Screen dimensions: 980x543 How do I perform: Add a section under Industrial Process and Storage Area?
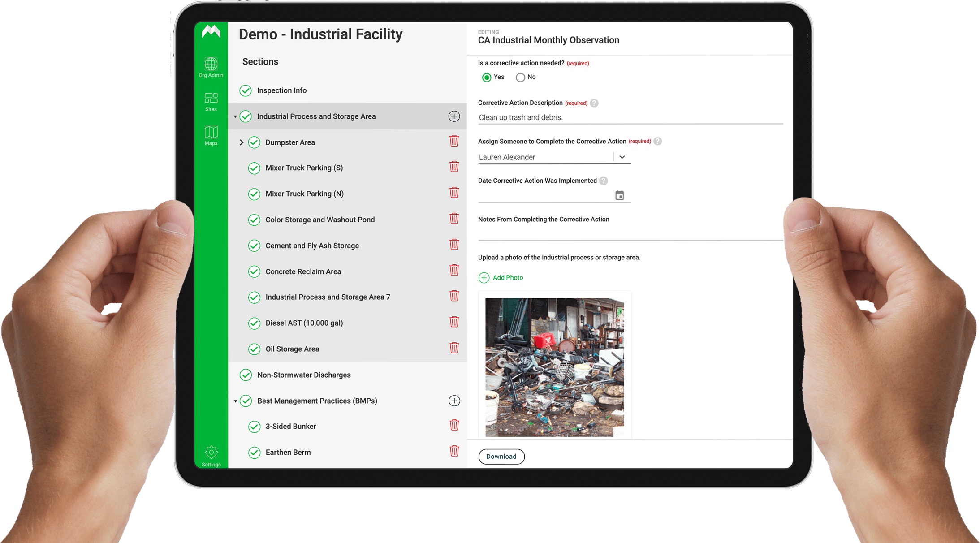click(x=454, y=116)
